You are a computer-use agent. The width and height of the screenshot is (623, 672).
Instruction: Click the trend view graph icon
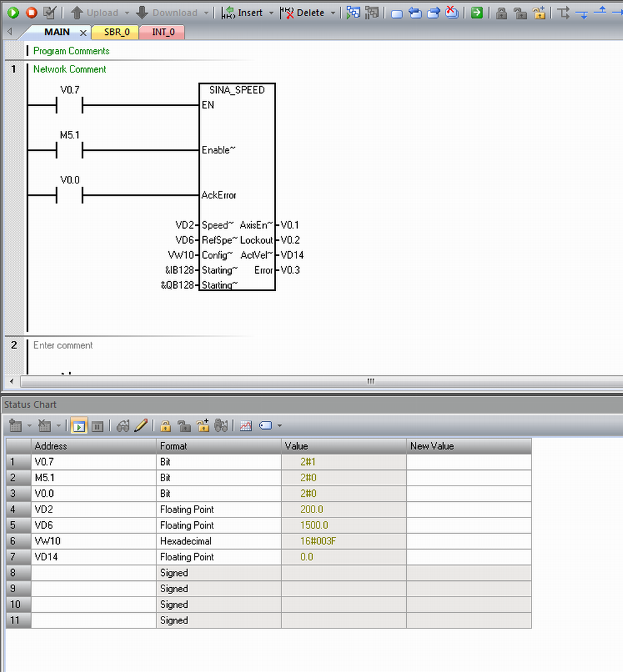tap(246, 426)
